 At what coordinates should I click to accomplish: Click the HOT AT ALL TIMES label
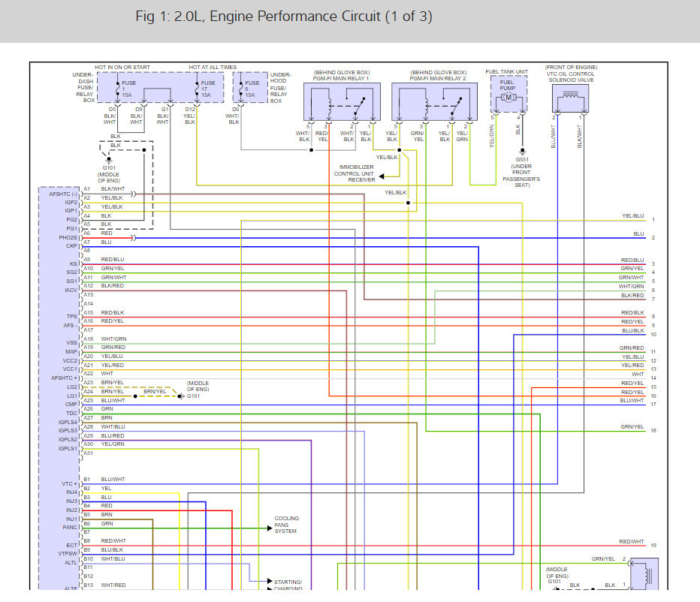click(213, 68)
